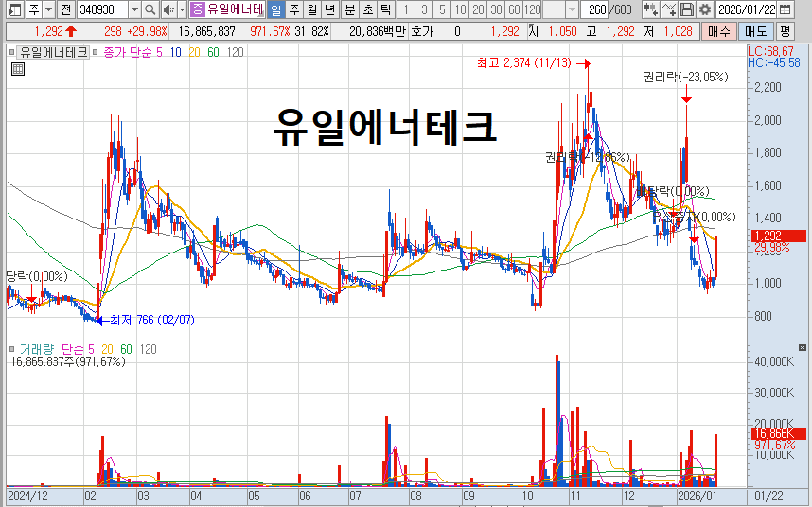This screenshot has width=812, height=507.
Task: Click the 전 button next to code field
Action: pos(65,9)
